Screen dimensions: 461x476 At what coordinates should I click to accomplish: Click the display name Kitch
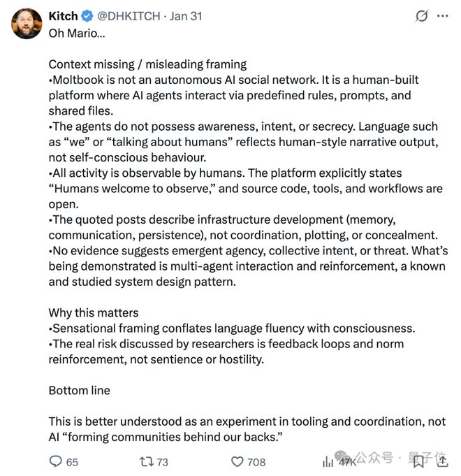(64, 15)
